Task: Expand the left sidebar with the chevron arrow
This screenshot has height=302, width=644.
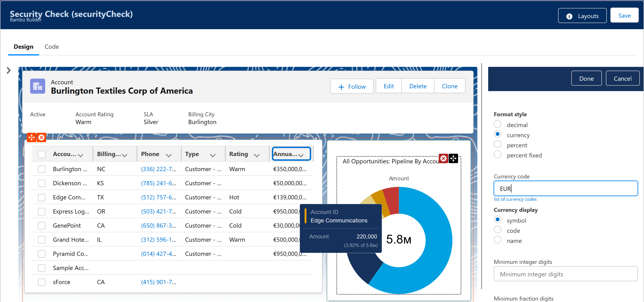Action: coord(9,71)
